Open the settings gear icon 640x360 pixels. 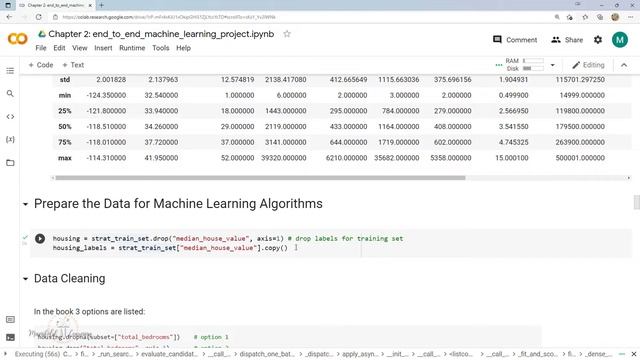[x=598, y=40]
